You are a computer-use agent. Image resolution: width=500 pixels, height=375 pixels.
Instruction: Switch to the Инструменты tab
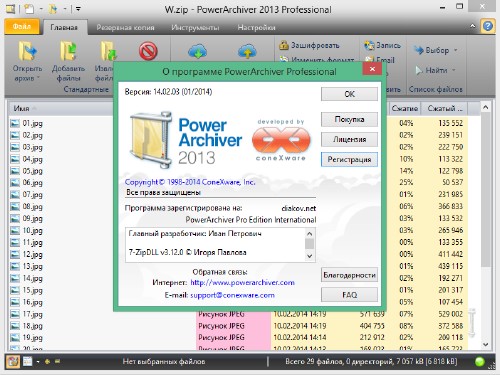tap(195, 27)
